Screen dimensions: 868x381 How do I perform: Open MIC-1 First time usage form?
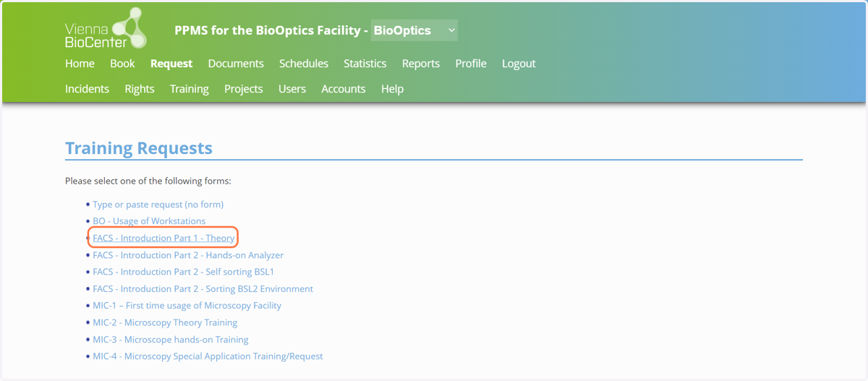(x=187, y=305)
